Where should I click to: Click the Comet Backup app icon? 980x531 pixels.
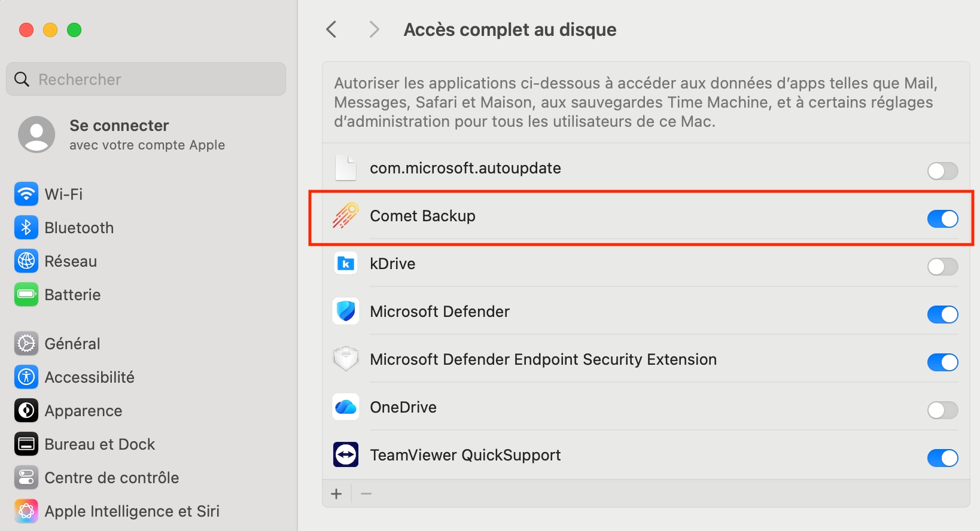pos(346,216)
